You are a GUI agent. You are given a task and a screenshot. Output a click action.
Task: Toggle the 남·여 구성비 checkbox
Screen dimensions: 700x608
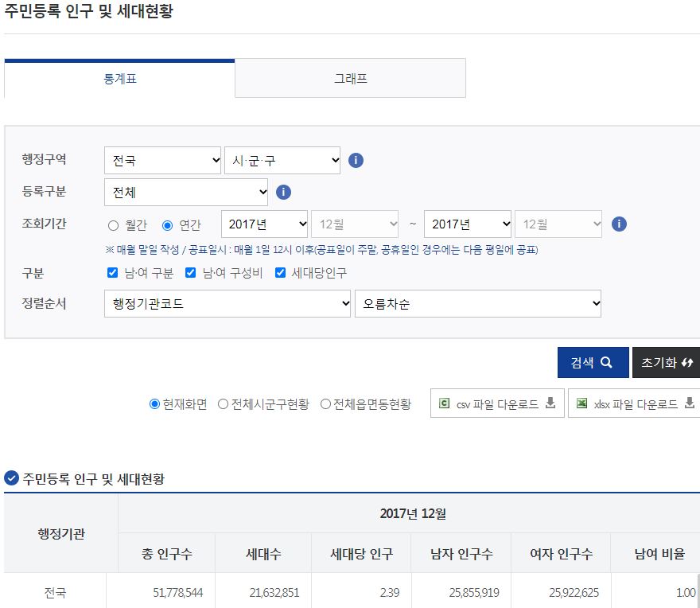pos(191,272)
